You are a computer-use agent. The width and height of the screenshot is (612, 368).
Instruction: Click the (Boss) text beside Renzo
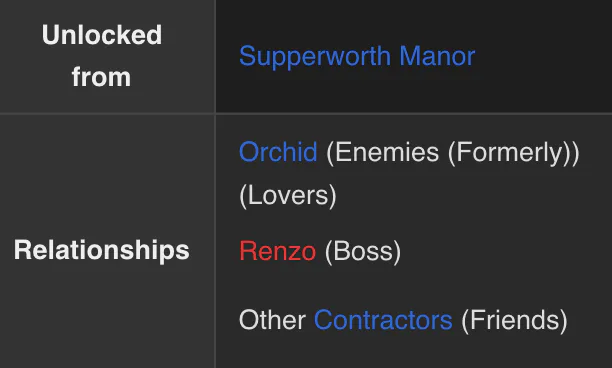(363, 252)
